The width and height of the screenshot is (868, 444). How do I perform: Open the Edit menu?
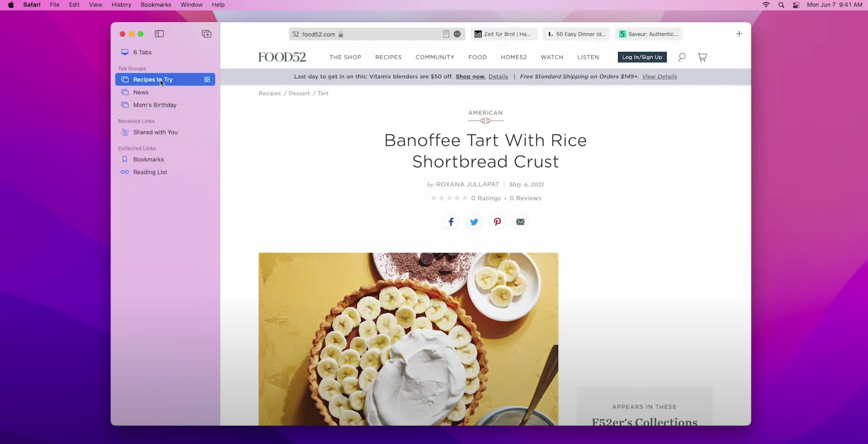(x=74, y=5)
